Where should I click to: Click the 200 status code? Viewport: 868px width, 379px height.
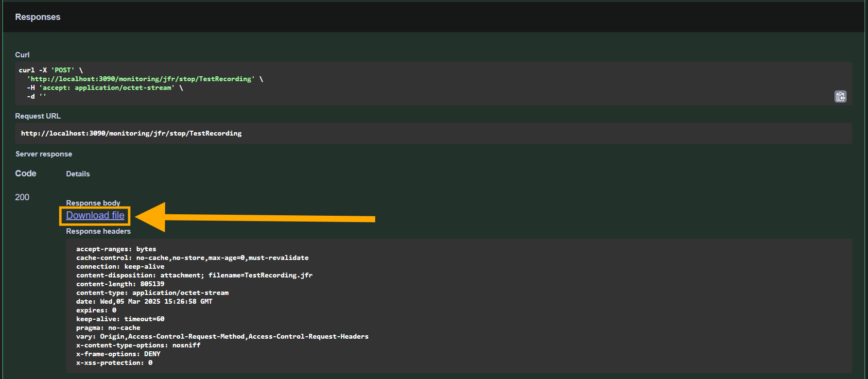pyautogui.click(x=22, y=197)
